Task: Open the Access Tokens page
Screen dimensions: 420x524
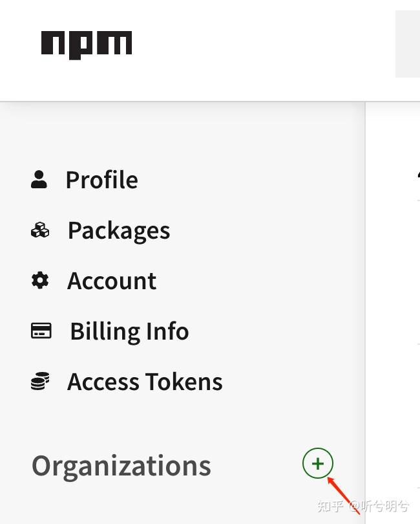Action: pos(145,382)
